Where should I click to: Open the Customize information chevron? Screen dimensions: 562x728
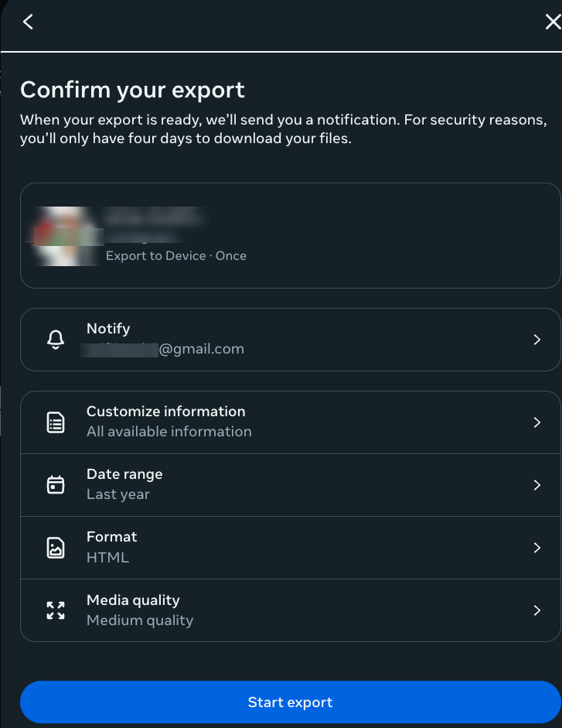pyautogui.click(x=537, y=422)
